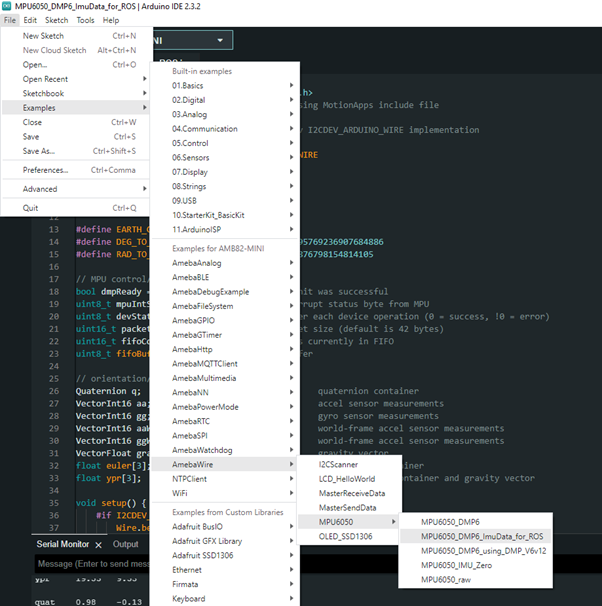
Task: Open the OLED_SSD1306 examples submenu
Action: coord(347,536)
